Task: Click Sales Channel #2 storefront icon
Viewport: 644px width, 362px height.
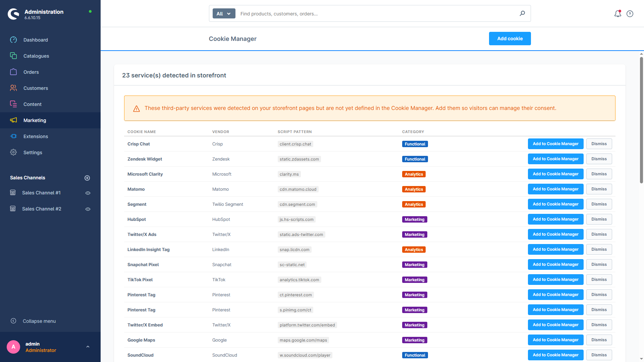Action: 13,209
